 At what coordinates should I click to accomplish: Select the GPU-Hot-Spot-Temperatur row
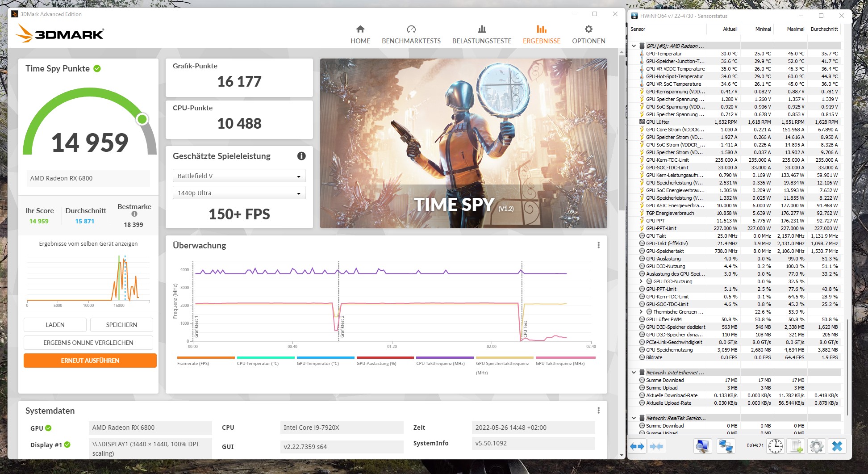click(734, 76)
